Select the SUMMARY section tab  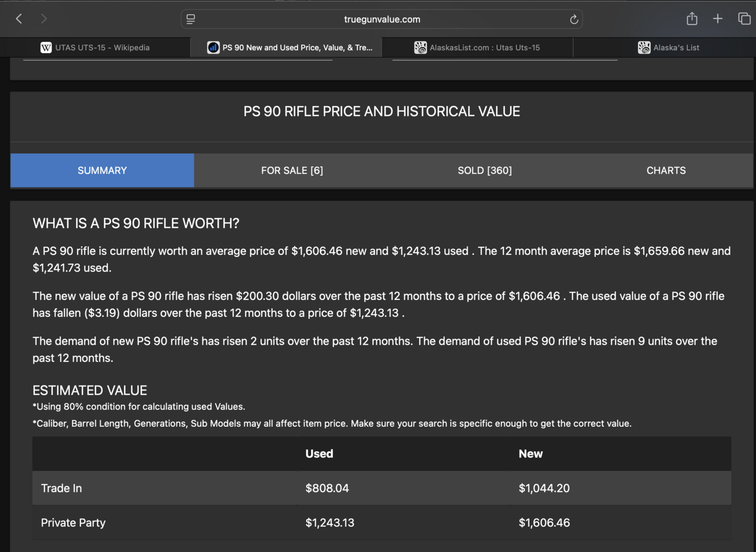(102, 171)
